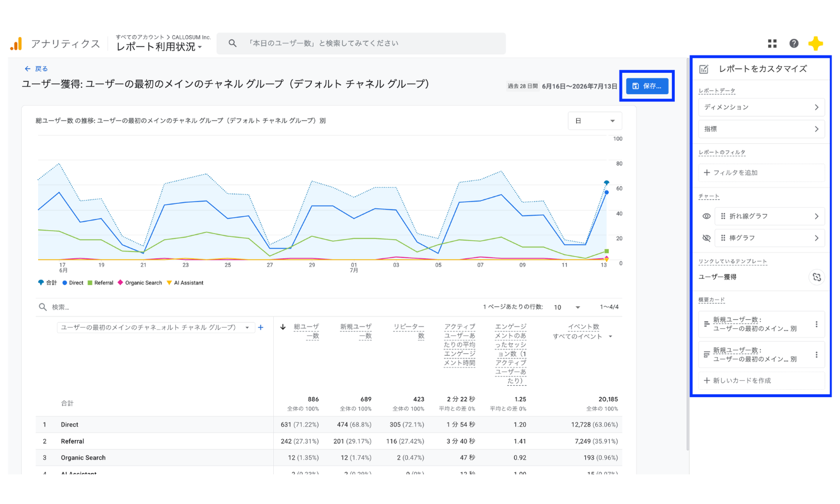Click the second summary card list icon
This screenshot has width=840, height=504.
pos(707,354)
